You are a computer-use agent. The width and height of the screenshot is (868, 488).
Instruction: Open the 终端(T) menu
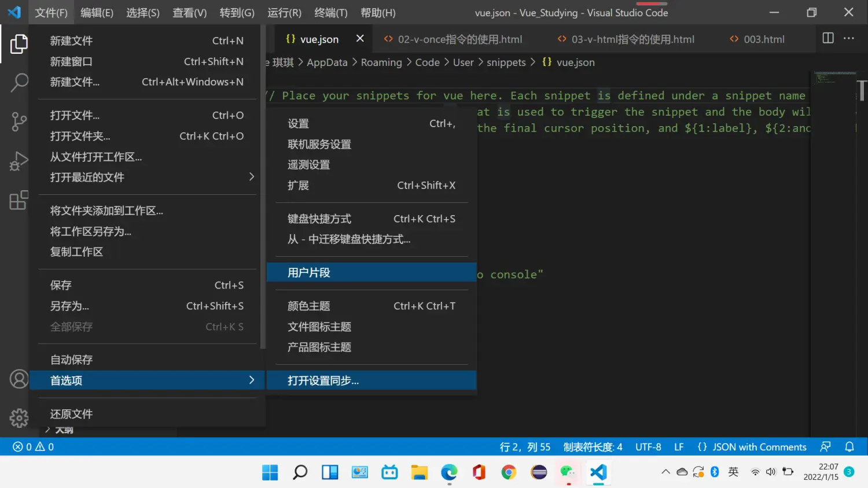click(331, 13)
